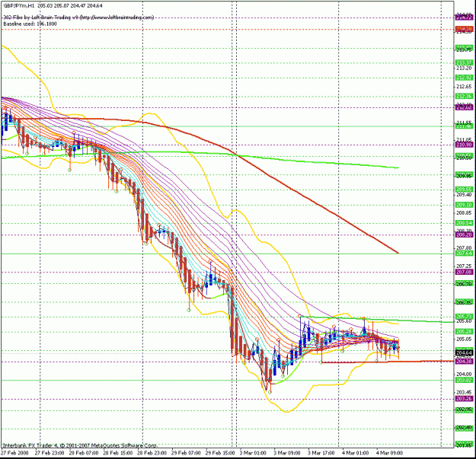Screen dimensions: 476x459
Task: Click the '4 Mar 01:00' time label
Action: (355, 453)
